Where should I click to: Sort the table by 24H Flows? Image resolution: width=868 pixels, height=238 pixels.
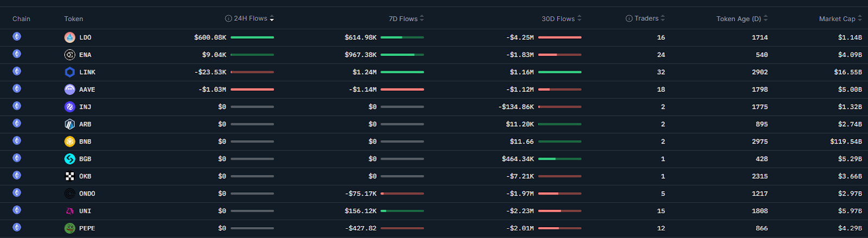(272, 18)
